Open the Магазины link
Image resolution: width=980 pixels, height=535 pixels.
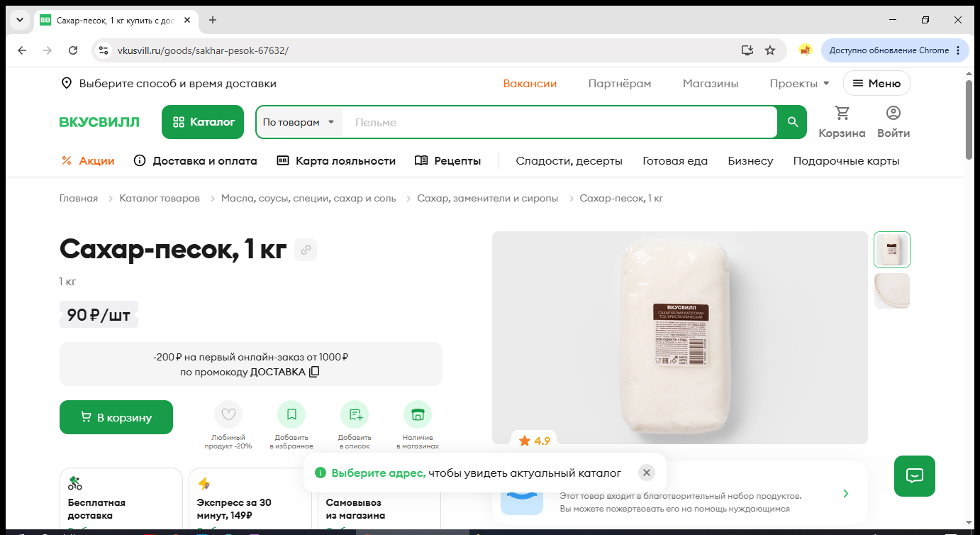click(711, 84)
